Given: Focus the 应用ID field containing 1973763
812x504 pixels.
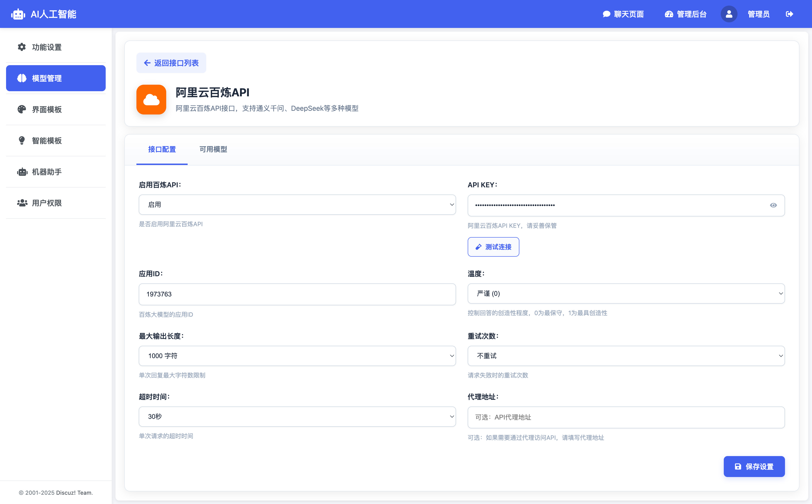Looking at the screenshot, I should coord(297,294).
